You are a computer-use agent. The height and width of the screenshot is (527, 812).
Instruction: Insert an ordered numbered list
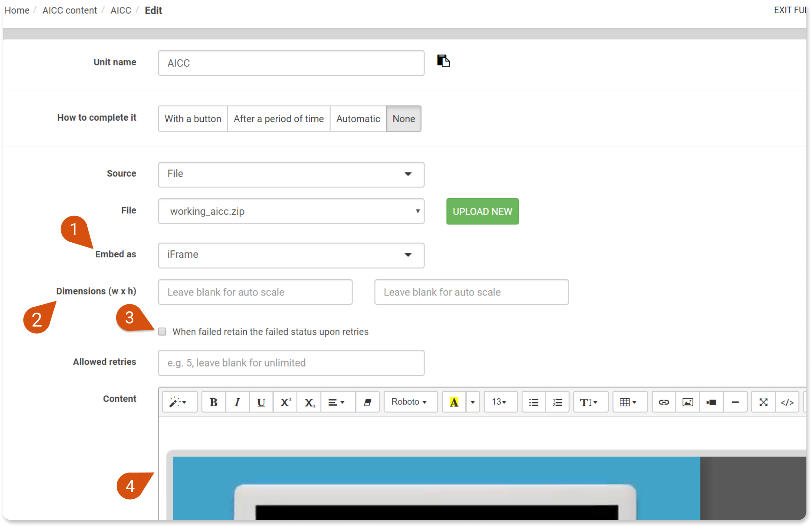coord(557,402)
